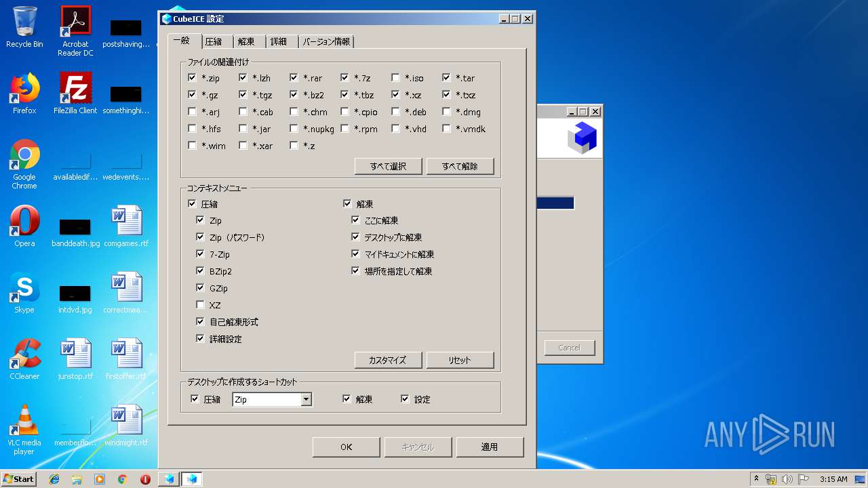Select the junstop.rtf file icon
The width and height of the screenshot is (868, 488).
click(x=75, y=359)
